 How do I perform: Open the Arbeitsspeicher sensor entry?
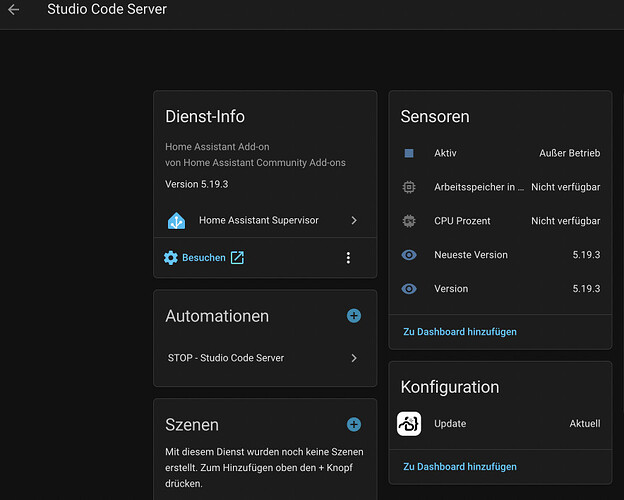point(500,187)
